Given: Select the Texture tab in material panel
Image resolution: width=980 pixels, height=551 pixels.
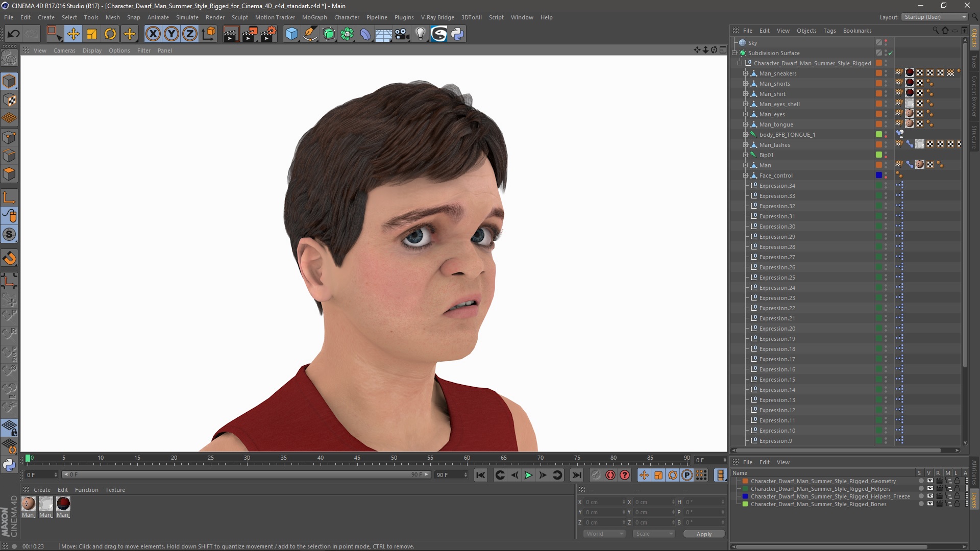Looking at the screenshot, I should (x=114, y=489).
